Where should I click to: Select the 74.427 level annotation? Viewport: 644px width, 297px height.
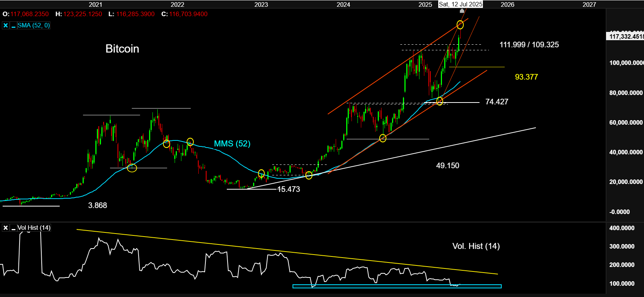[x=497, y=102]
